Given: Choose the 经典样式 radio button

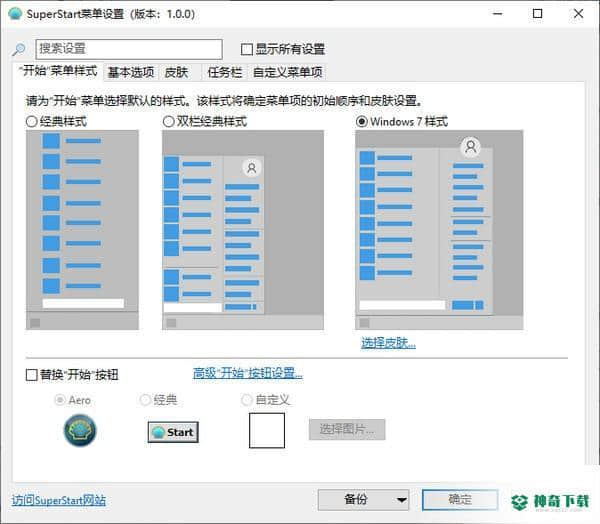Looking at the screenshot, I should 31,122.
